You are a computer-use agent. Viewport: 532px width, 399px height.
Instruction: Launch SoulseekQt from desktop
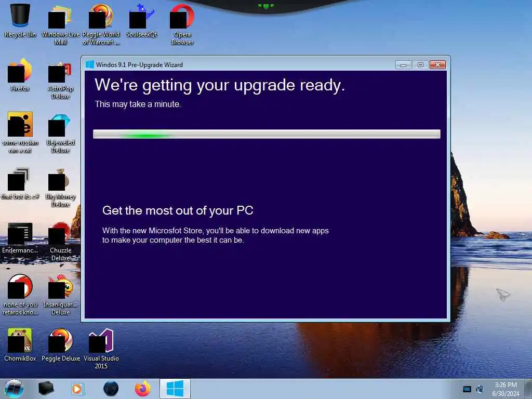[141, 20]
